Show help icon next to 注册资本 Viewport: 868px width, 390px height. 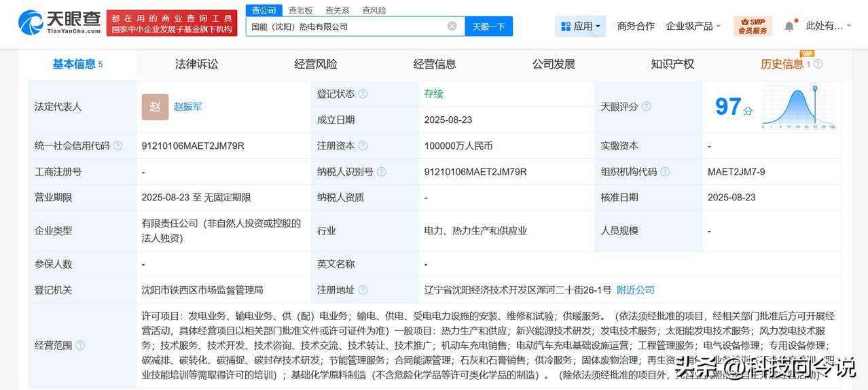(x=363, y=145)
